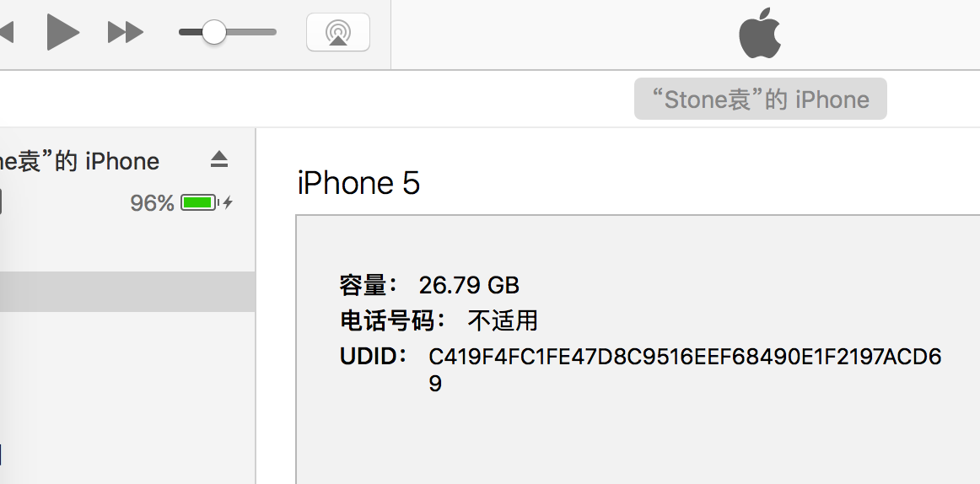Go back with the rewind button
Image resolution: width=980 pixels, height=484 pixels.
click(x=6, y=32)
